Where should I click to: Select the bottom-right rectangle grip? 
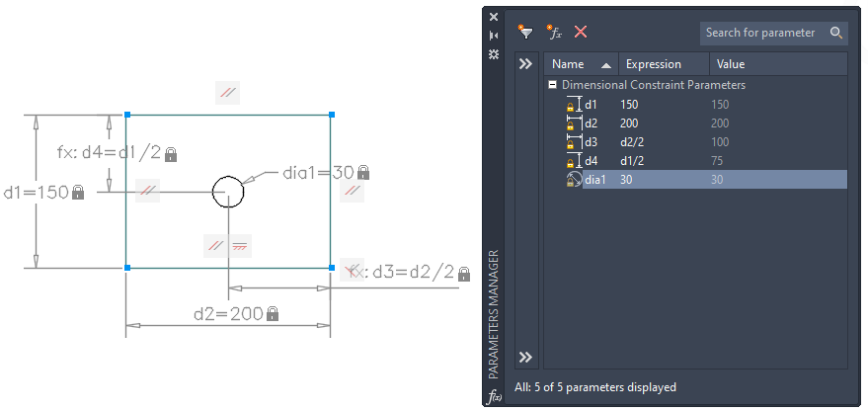pyautogui.click(x=332, y=268)
